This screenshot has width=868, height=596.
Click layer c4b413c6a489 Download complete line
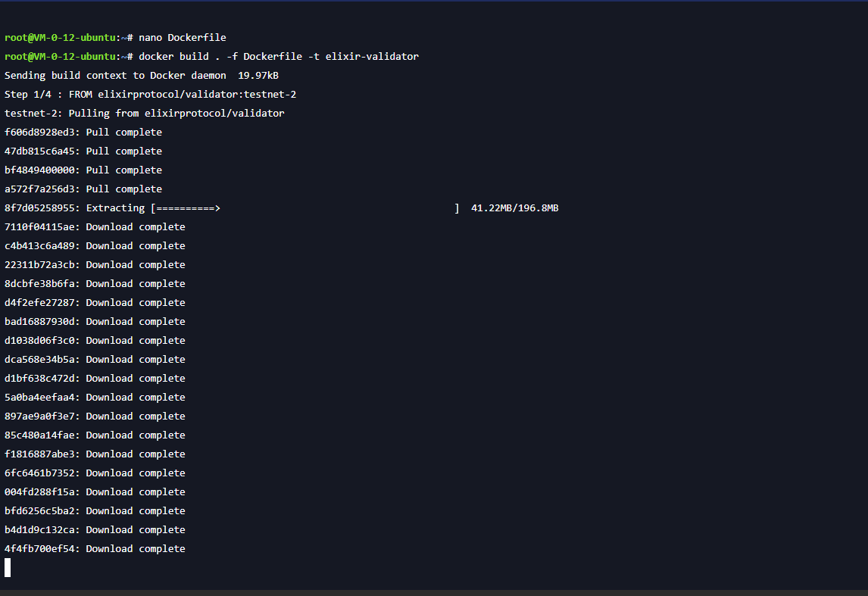(95, 245)
